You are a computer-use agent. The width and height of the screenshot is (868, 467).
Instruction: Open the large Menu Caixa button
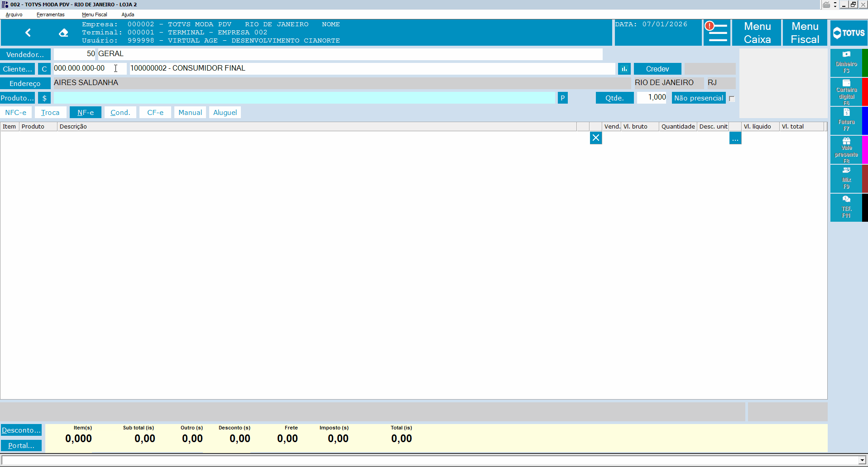point(757,33)
